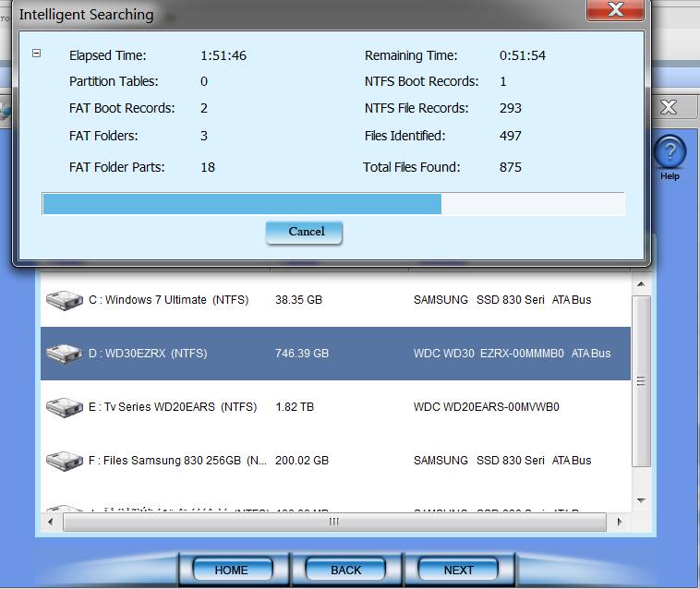The height and width of the screenshot is (589, 700).
Task: Go BACK to the previous step
Action: tap(346, 570)
